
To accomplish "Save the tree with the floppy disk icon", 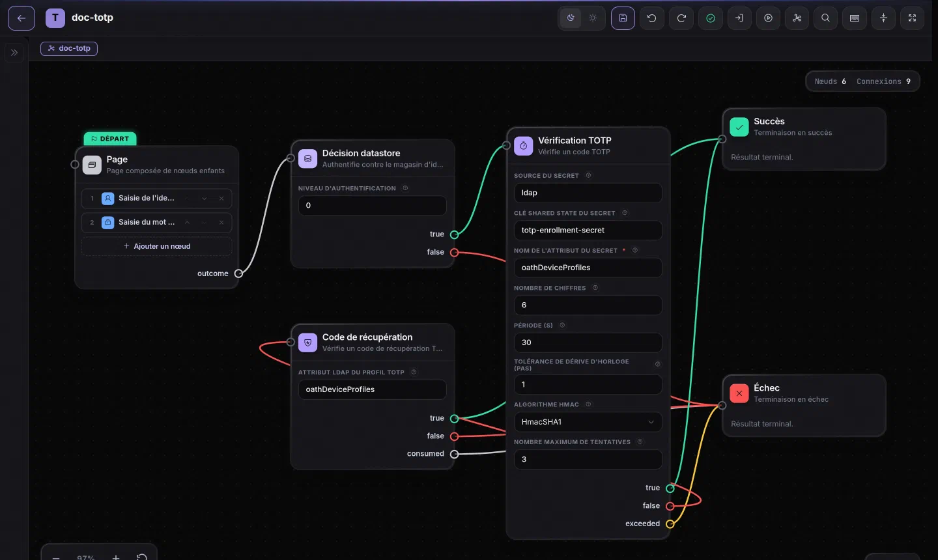I will click(623, 18).
